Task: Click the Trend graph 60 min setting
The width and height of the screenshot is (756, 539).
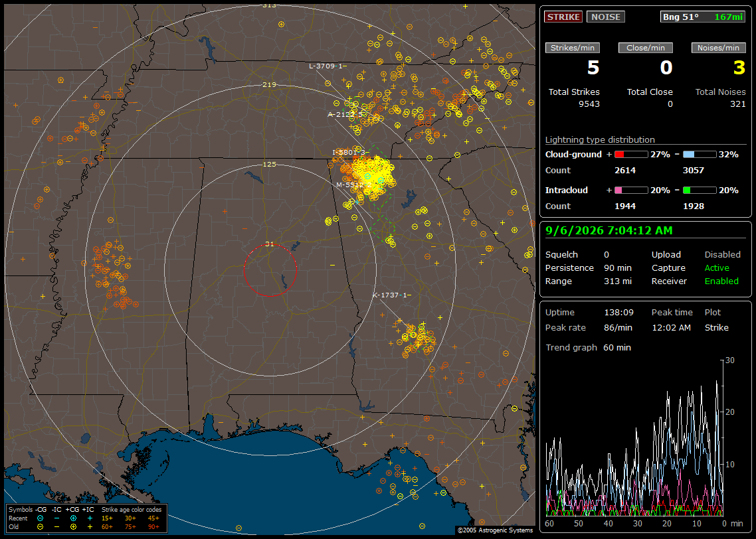Action: (588, 347)
